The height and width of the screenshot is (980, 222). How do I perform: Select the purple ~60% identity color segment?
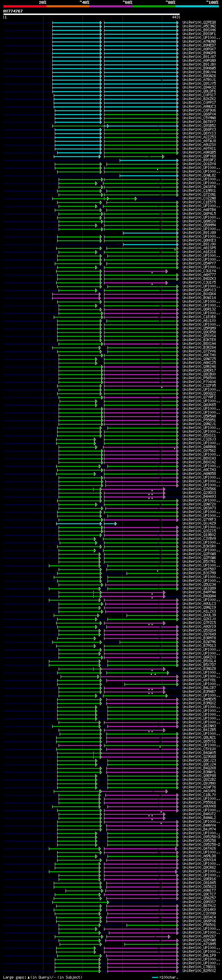pos(111,6)
